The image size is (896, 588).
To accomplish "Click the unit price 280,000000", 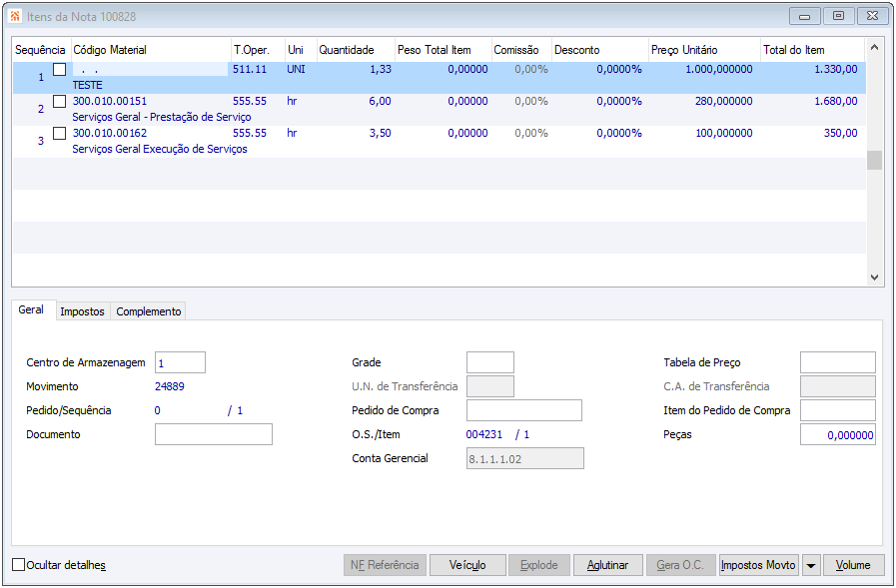I will [x=724, y=101].
